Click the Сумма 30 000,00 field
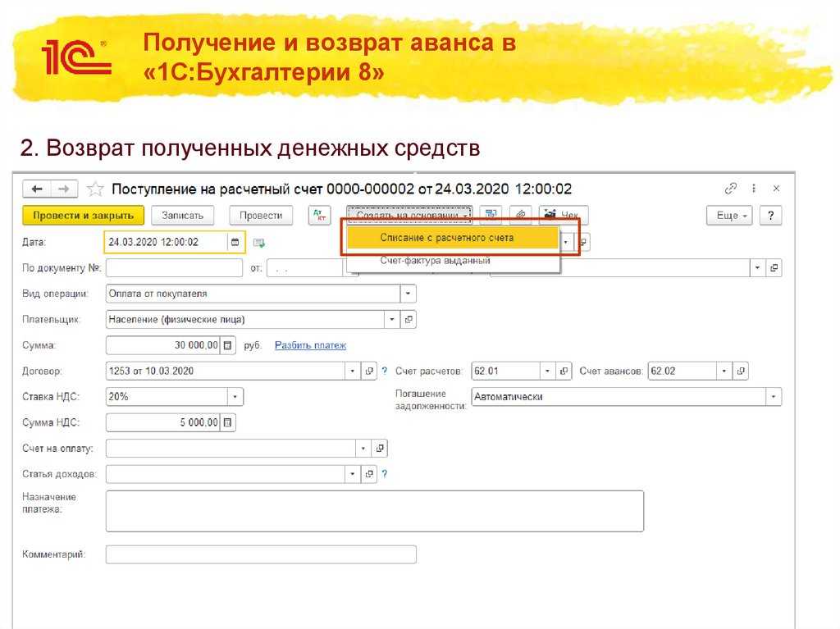Viewport: 840px width, 629px height. pyautogui.click(x=163, y=345)
